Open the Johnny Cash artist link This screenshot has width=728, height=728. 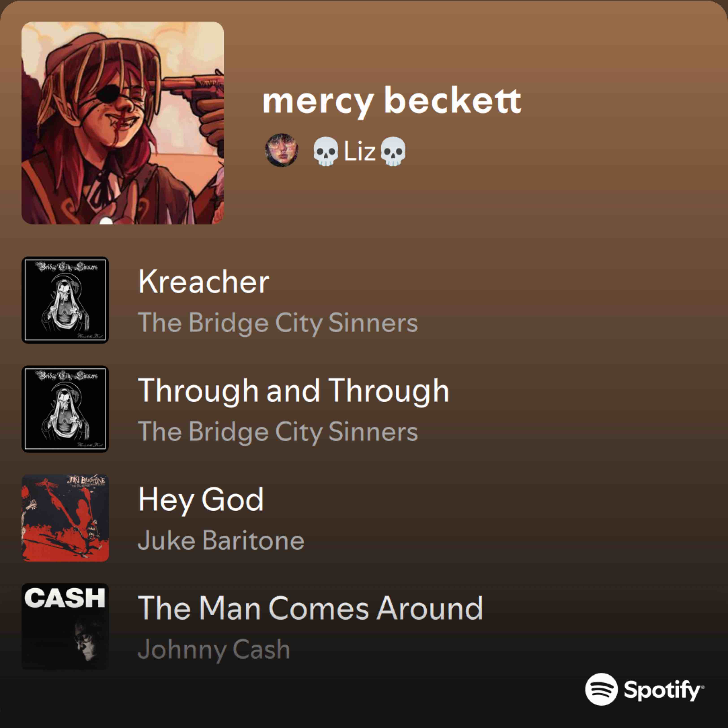214,650
